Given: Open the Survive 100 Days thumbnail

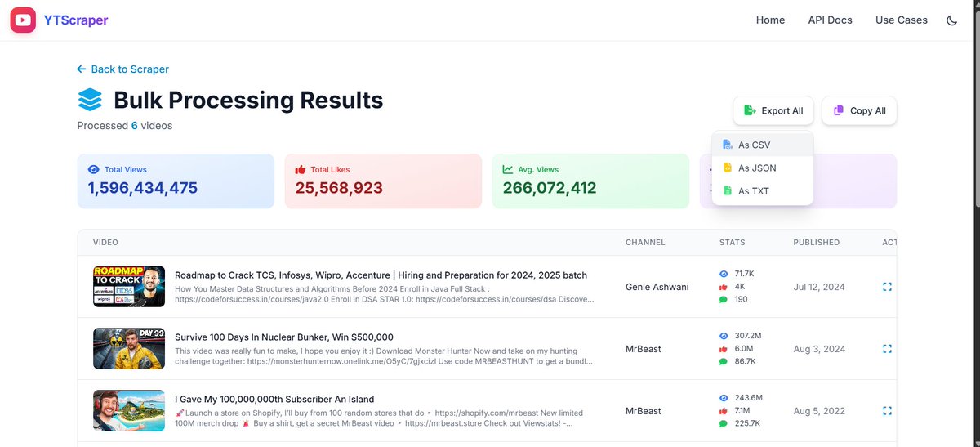Looking at the screenshot, I should click(x=129, y=349).
